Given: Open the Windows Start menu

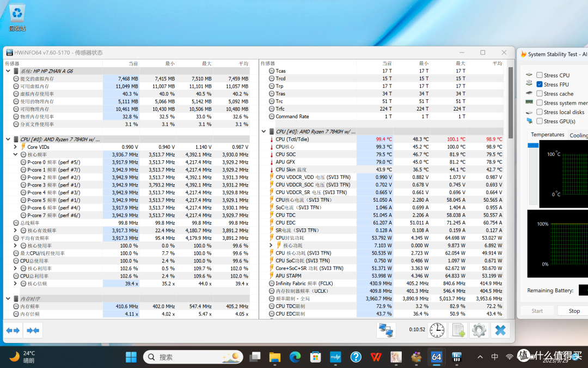Looking at the screenshot, I should point(131,357).
